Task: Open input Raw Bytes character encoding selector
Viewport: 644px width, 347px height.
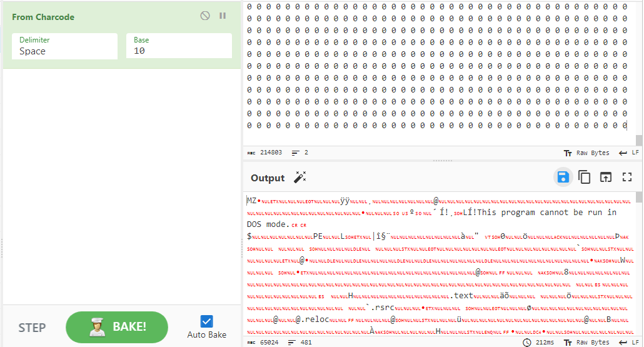Action: point(586,153)
